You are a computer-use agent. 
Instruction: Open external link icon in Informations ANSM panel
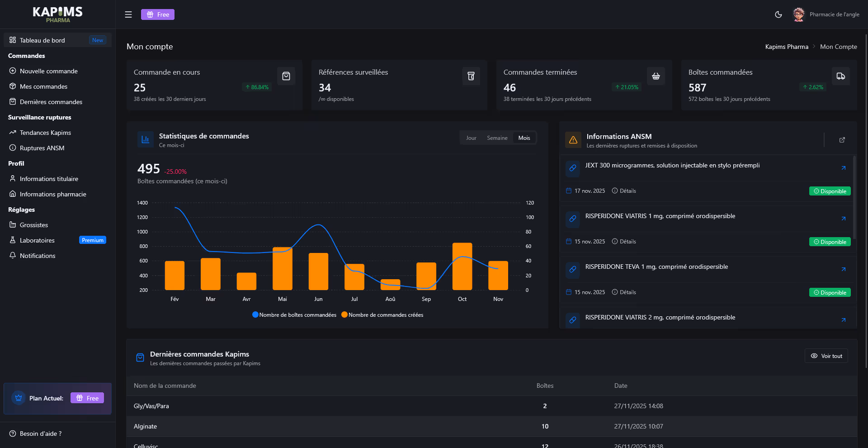842,140
